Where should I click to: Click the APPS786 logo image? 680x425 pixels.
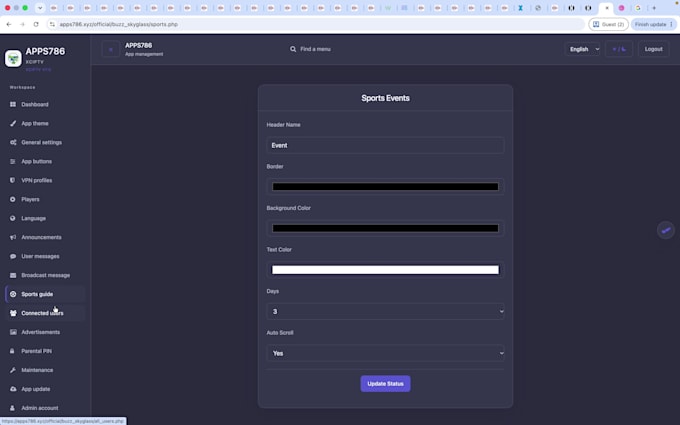tap(13, 58)
